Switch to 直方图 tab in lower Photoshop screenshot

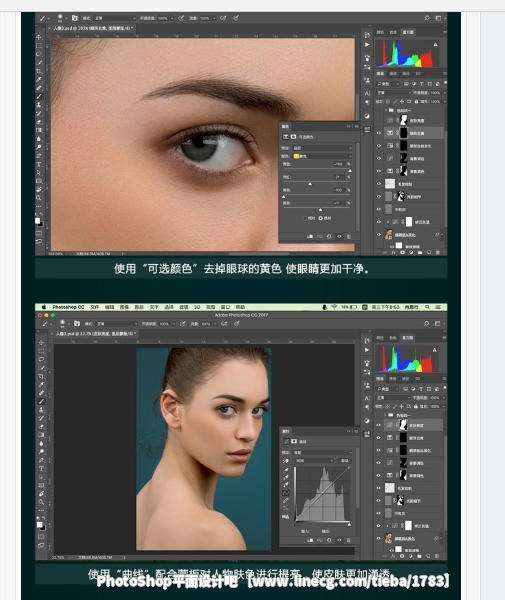(x=408, y=338)
